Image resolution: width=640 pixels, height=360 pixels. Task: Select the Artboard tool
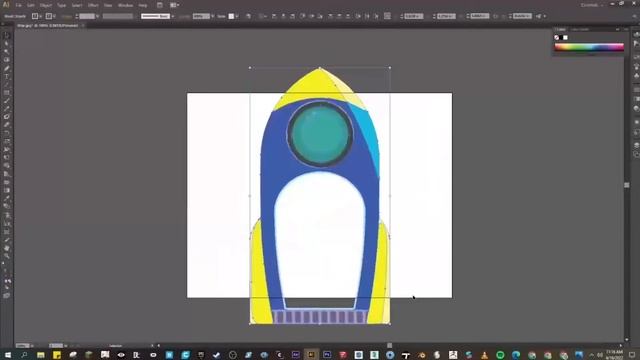(7, 232)
